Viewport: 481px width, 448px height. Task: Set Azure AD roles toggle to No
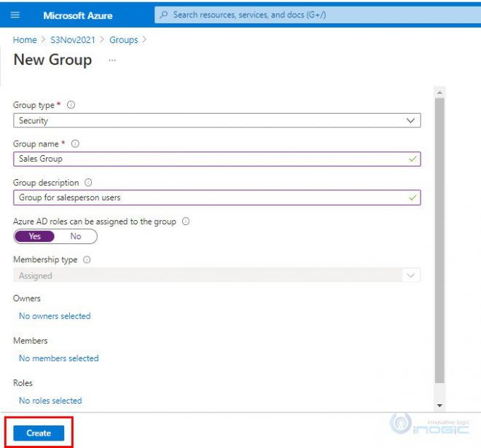coord(76,236)
